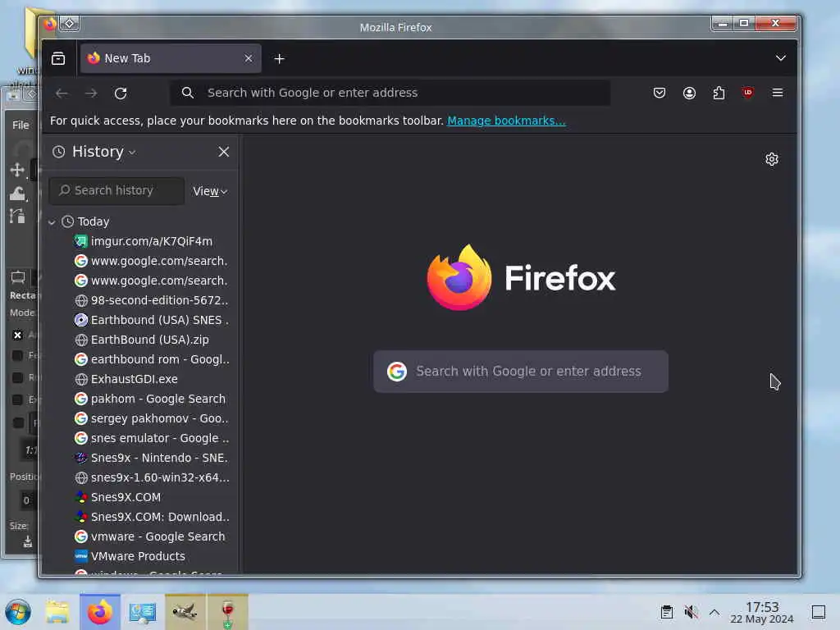Pin window with titlebar diamond icon
The height and width of the screenshot is (630, 840).
pyautogui.click(x=70, y=24)
